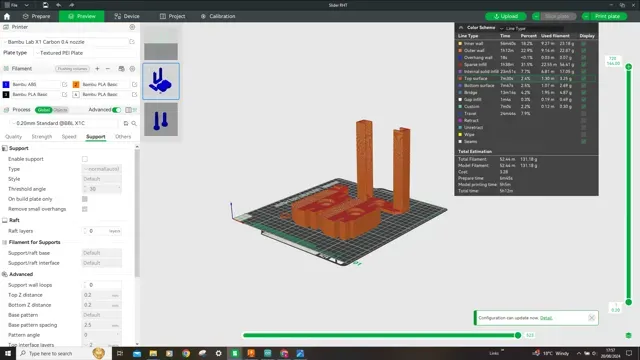The image size is (640, 360).
Task: Open the File menu dropdown arrow
Action: pyautogui.click(x=27, y=5)
